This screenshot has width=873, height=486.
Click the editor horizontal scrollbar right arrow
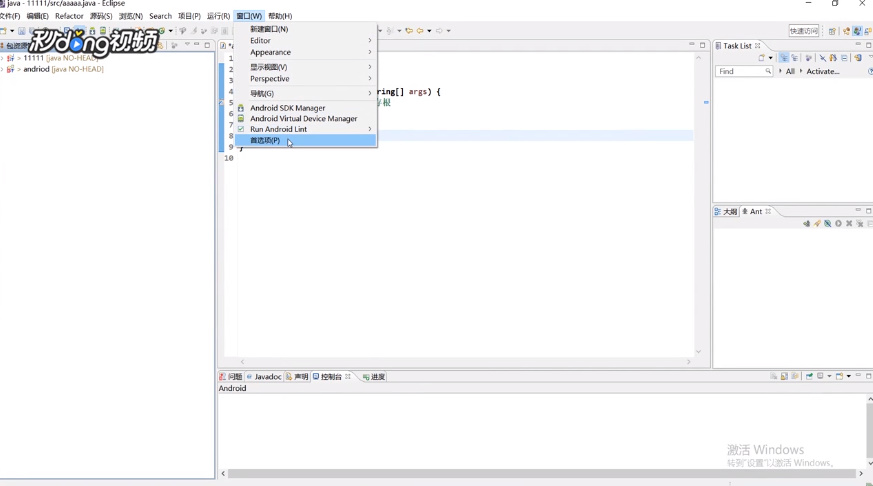(689, 362)
